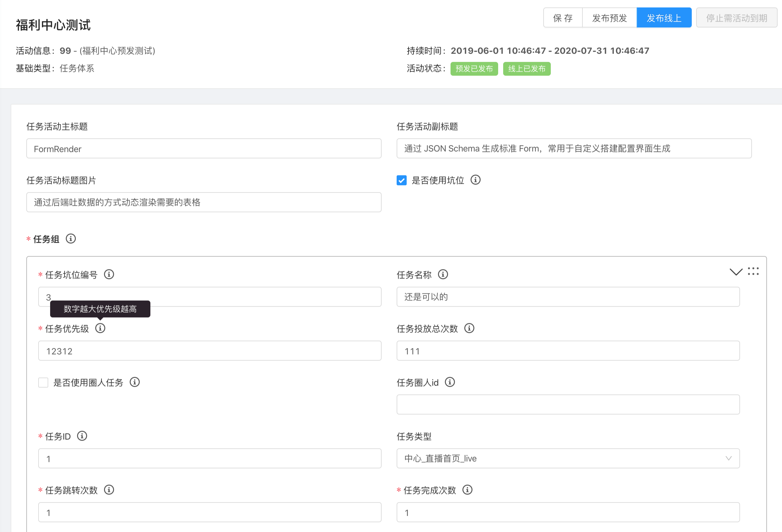Click info icon beside 任务ID label

coord(82,436)
